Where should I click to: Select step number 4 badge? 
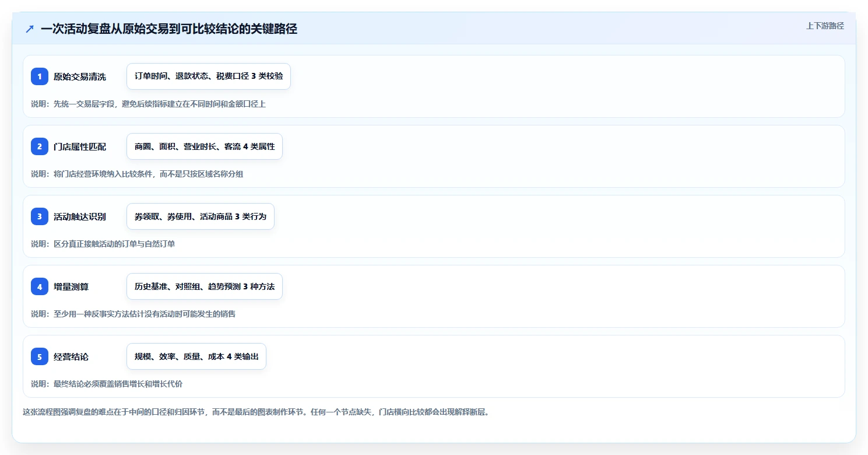(x=40, y=286)
